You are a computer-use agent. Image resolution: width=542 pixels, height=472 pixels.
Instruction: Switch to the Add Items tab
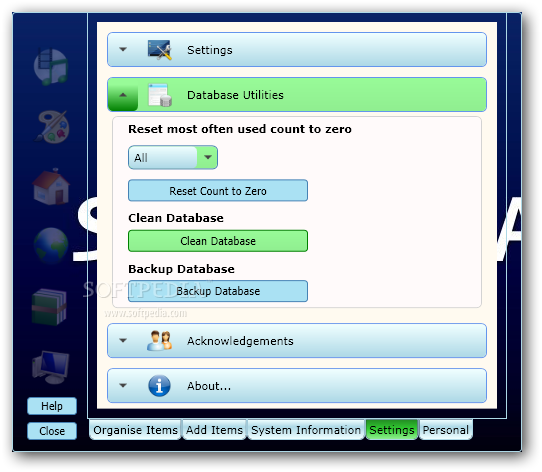pyautogui.click(x=214, y=430)
